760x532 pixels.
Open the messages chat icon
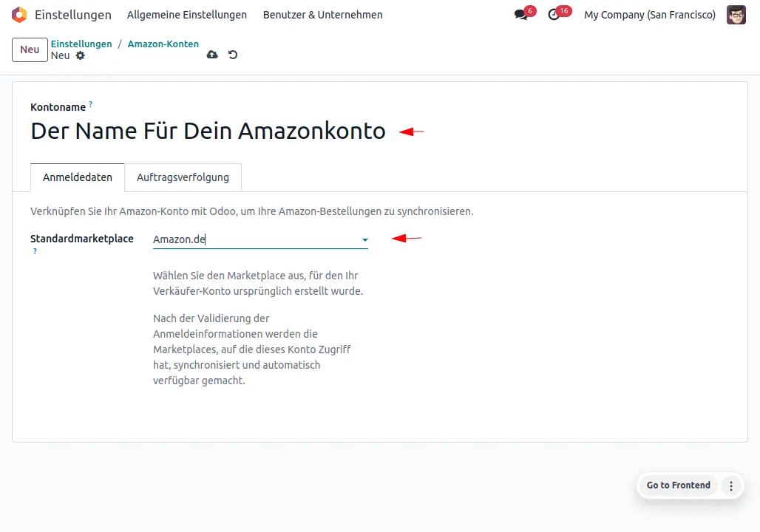(x=520, y=15)
